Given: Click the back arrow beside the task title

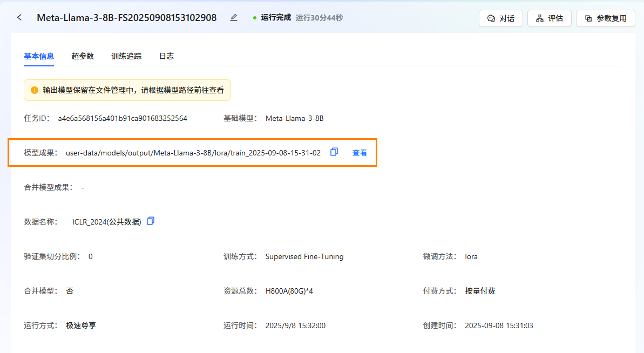Looking at the screenshot, I should point(19,18).
